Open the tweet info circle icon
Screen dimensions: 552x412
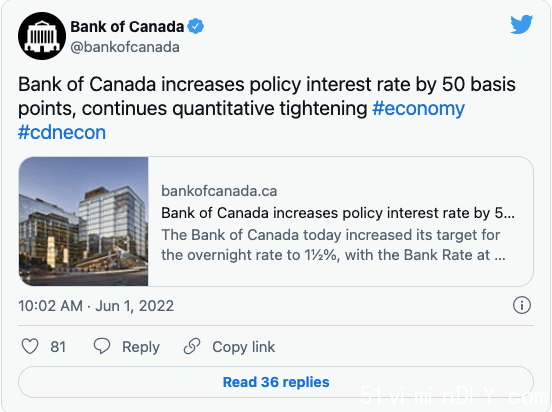point(521,305)
